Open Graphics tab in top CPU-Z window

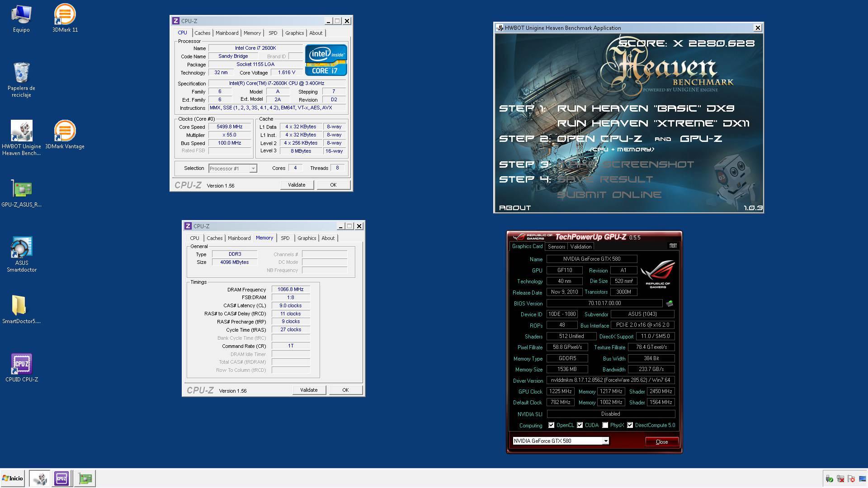295,33
